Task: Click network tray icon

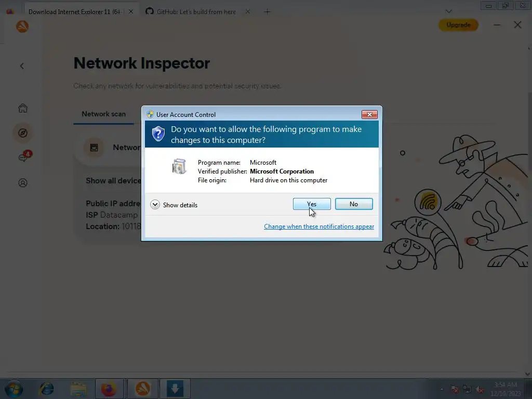Action: (467, 389)
